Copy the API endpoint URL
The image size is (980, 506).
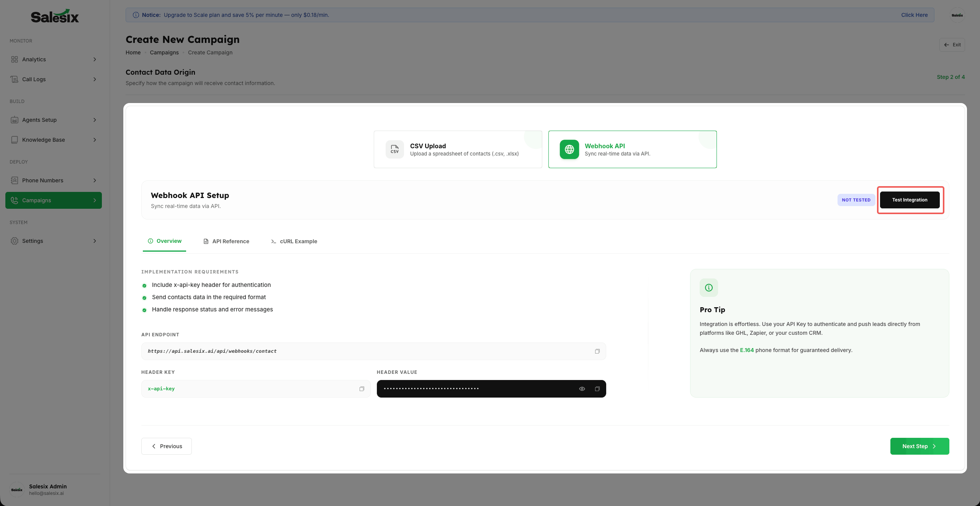coord(597,351)
